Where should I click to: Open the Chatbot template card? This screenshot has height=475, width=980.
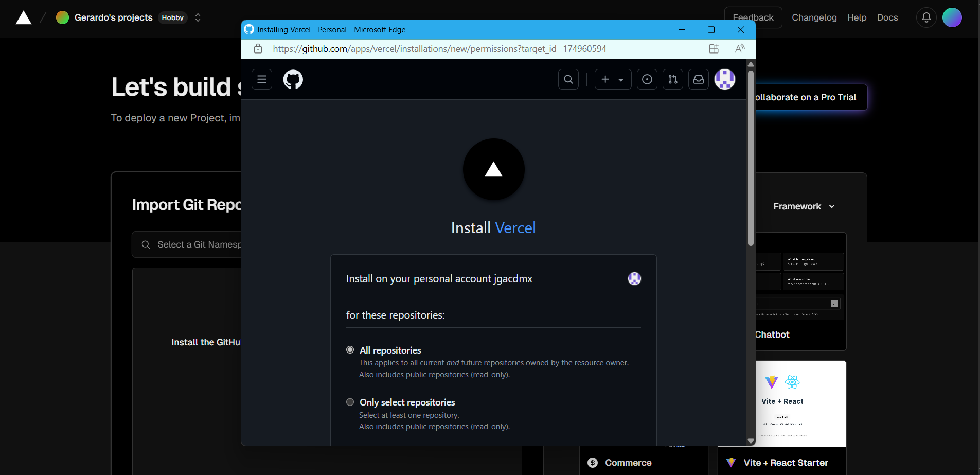(x=800, y=292)
